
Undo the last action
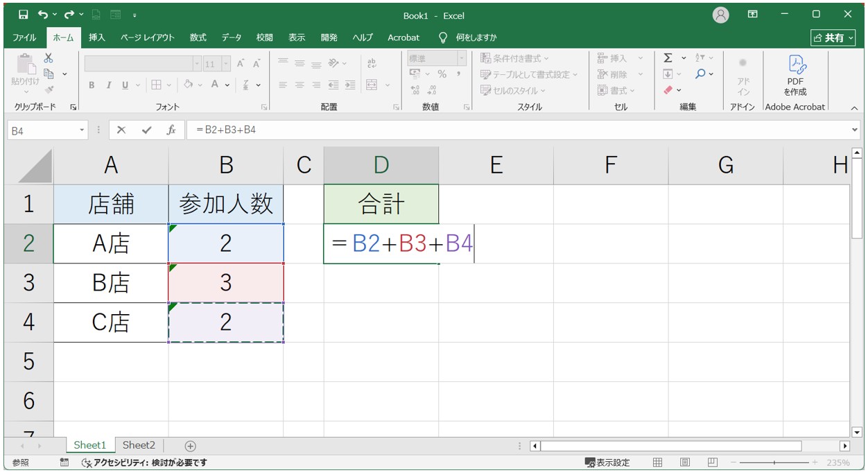(x=43, y=15)
